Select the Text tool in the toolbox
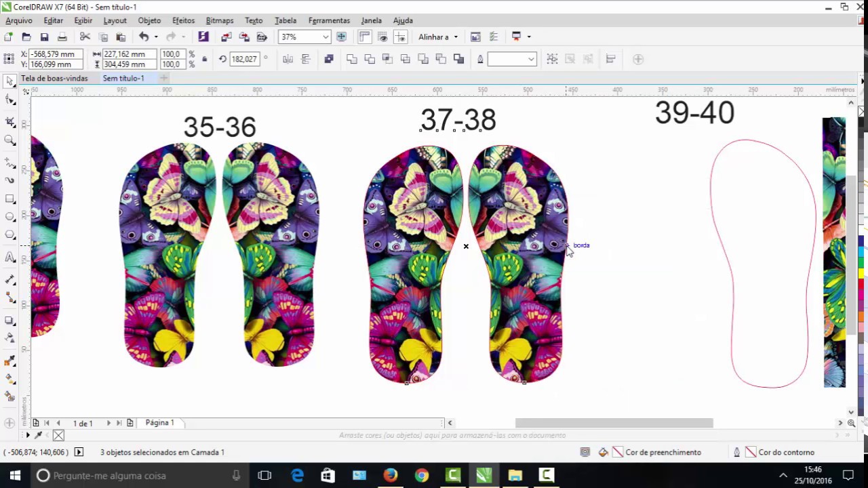The image size is (868, 488). click(x=10, y=258)
